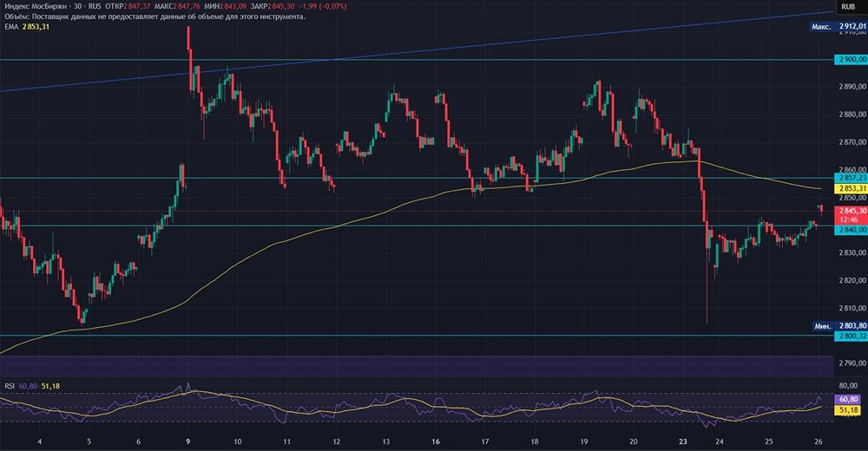This screenshot has height=451, width=868.
Task: Select the EMA indicator legend label
Action: click(x=11, y=27)
